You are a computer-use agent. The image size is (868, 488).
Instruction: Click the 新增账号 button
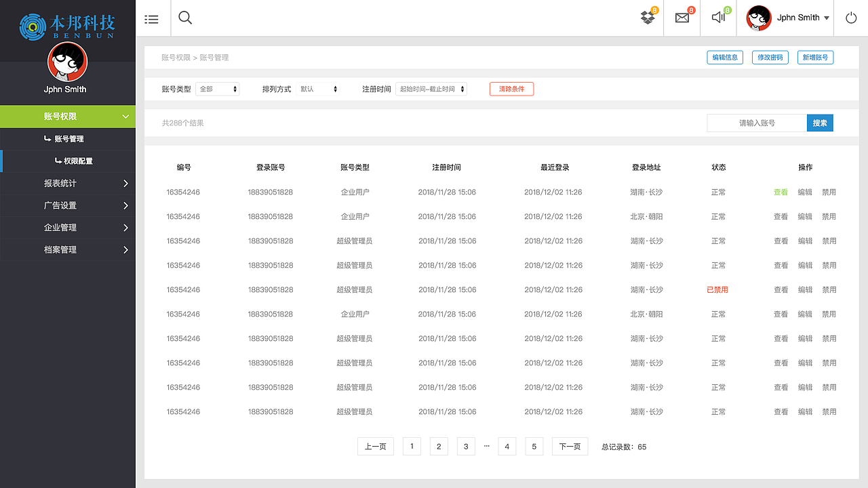click(x=815, y=57)
